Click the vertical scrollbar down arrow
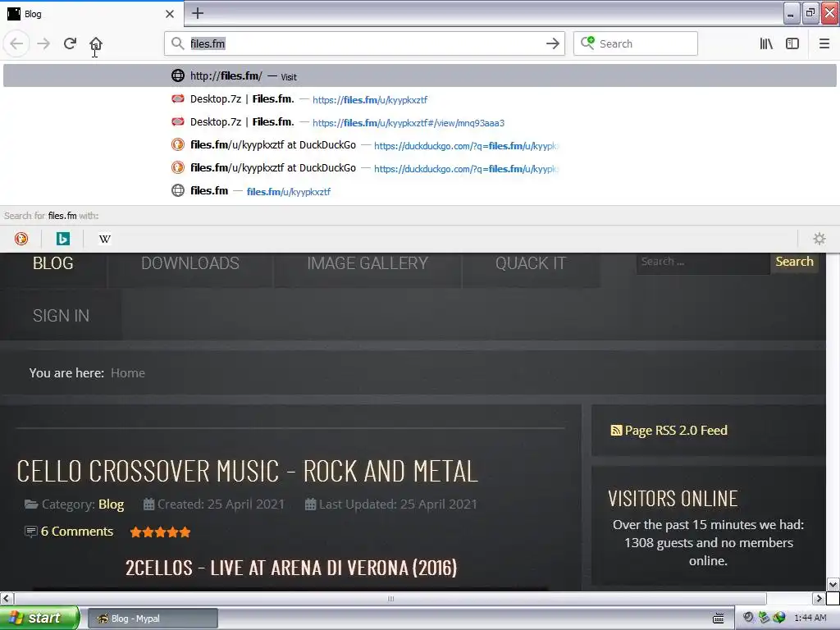 tap(833, 584)
